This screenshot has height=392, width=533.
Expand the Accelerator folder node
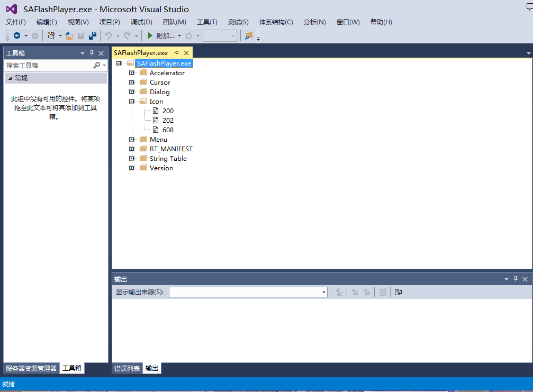coord(132,72)
